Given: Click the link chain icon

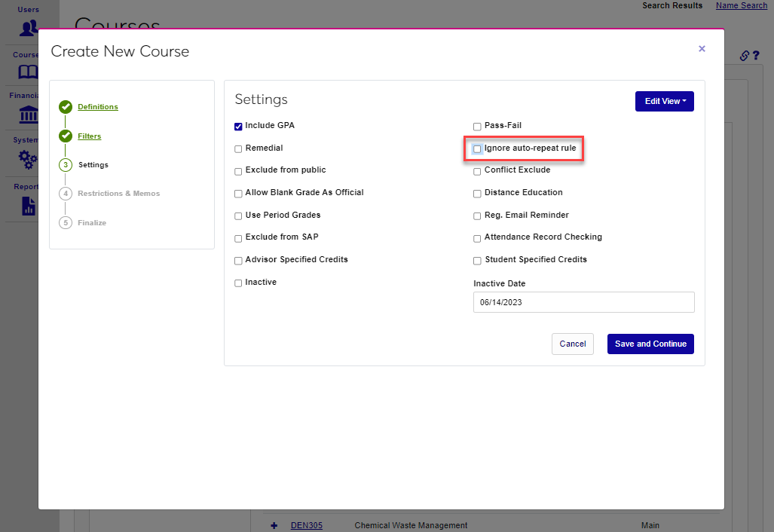Looking at the screenshot, I should [744, 56].
